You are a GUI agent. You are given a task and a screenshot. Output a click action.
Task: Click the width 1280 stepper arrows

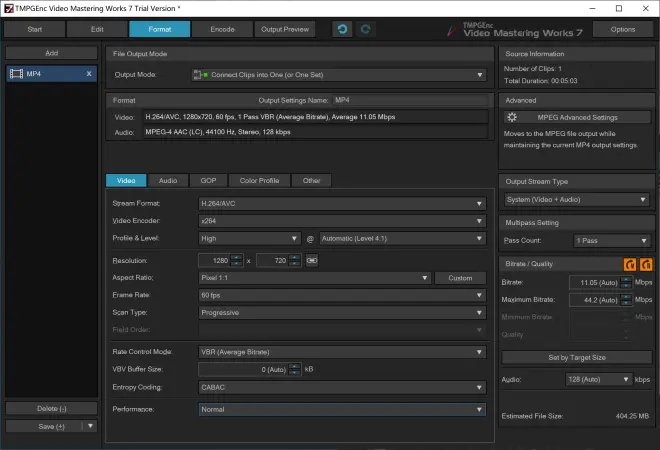click(x=237, y=261)
